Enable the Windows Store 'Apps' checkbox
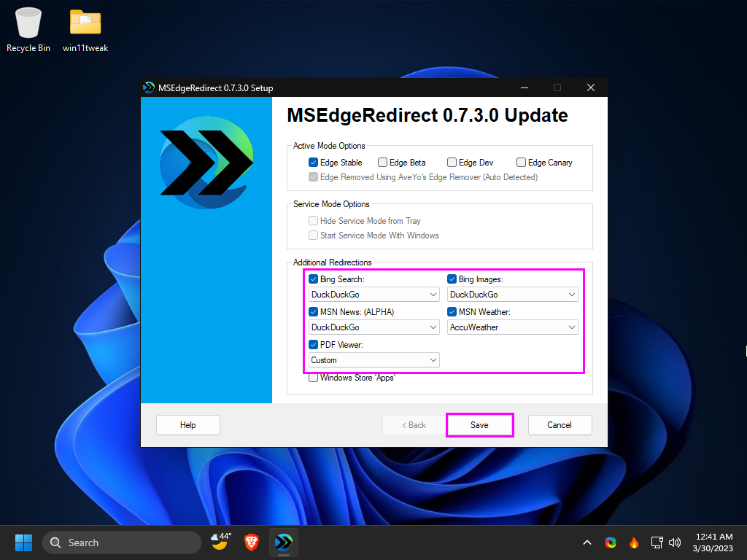The width and height of the screenshot is (747, 560). coord(313,378)
